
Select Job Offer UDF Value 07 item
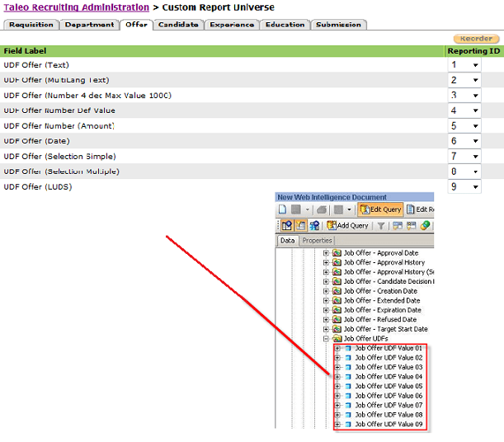(x=389, y=406)
